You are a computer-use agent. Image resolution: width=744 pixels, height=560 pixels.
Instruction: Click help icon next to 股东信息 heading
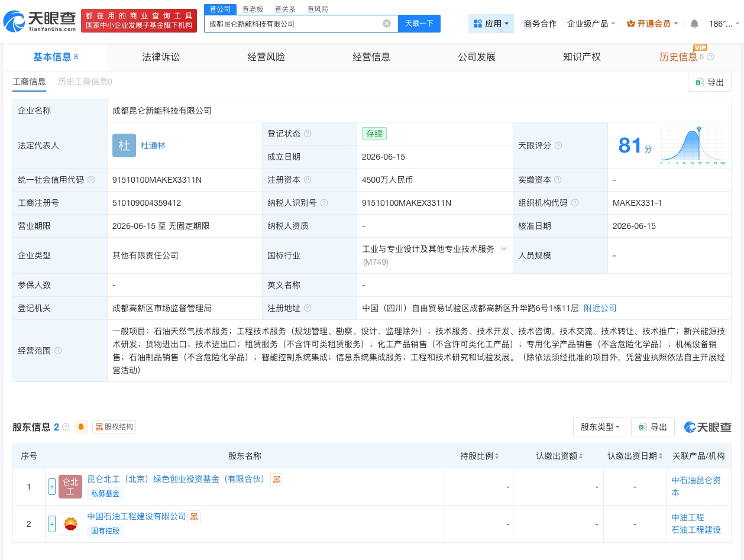[x=66, y=427]
